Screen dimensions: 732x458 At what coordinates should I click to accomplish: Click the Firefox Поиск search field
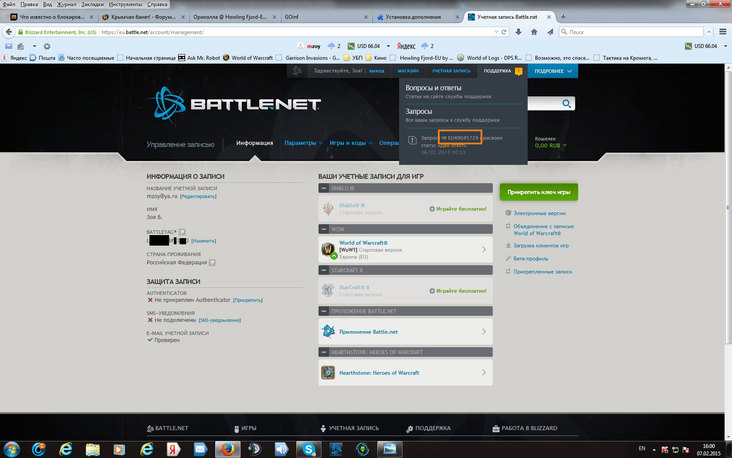(x=631, y=32)
